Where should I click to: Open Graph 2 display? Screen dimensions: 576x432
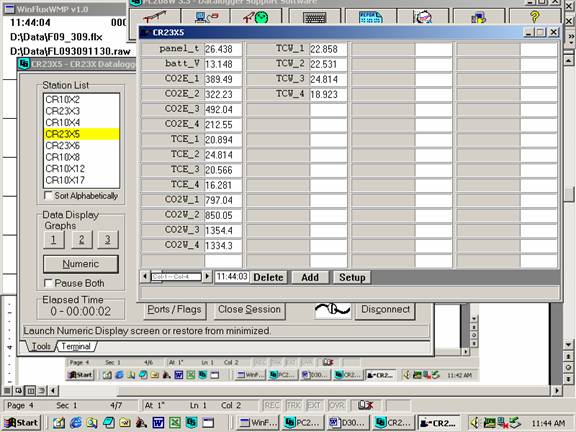pos(82,240)
